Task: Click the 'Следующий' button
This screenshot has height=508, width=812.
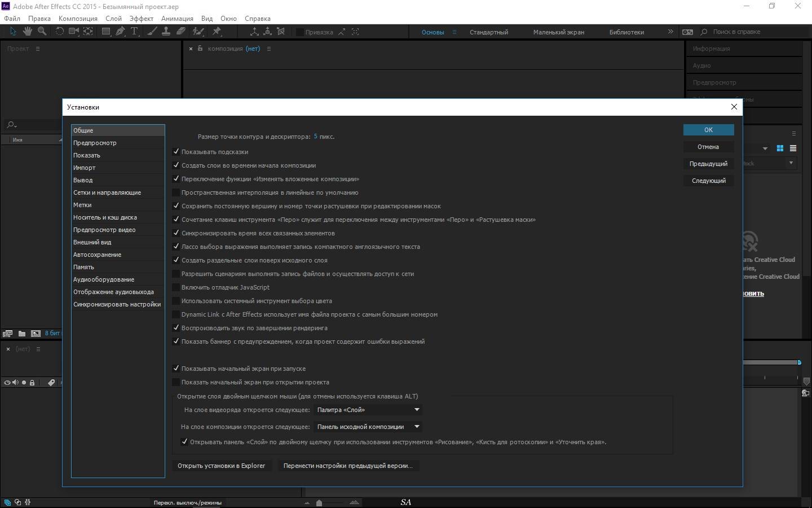Action: tap(708, 181)
